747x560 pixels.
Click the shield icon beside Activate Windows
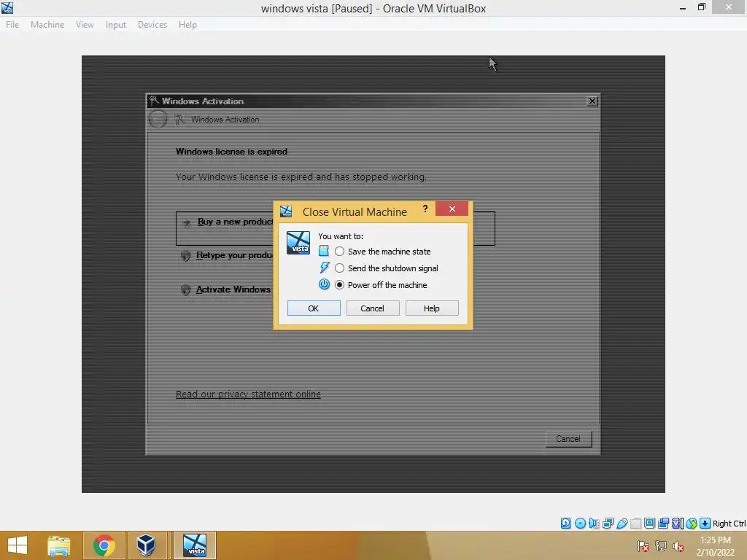tap(186, 290)
